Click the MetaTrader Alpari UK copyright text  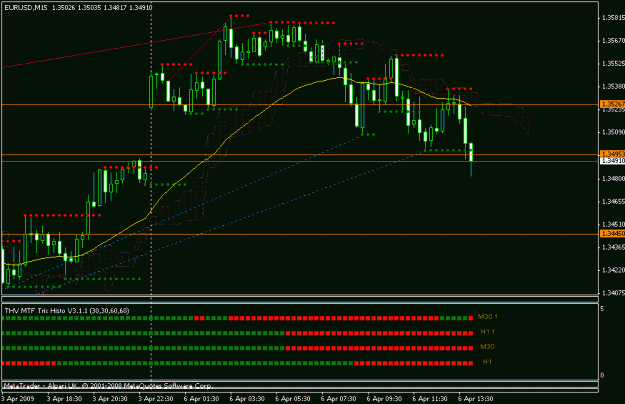pyautogui.click(x=108, y=386)
